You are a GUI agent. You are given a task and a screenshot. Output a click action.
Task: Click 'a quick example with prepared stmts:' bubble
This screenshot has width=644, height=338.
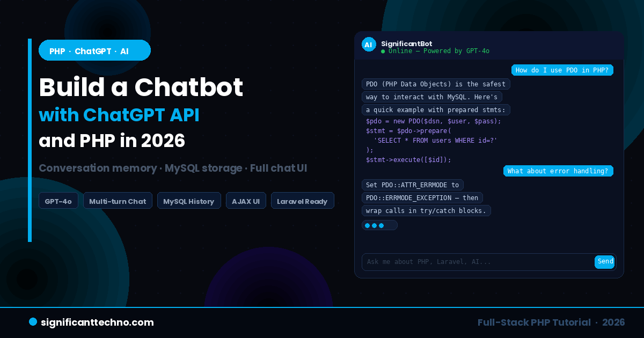tap(436, 110)
